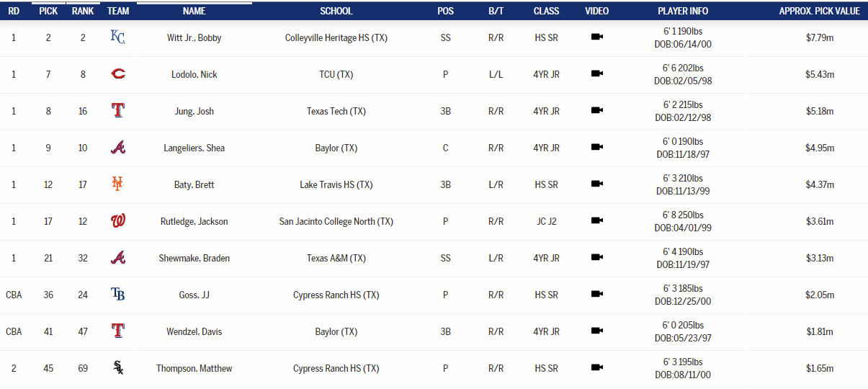The image size is (868, 389).
Task: Sort by APPROX. PICK VALUE header
Action: click(819, 11)
